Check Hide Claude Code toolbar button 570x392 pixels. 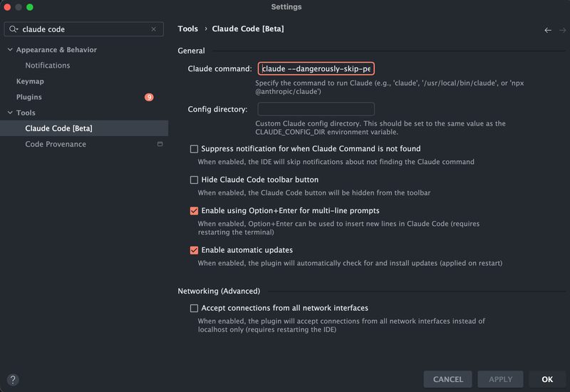(x=194, y=180)
